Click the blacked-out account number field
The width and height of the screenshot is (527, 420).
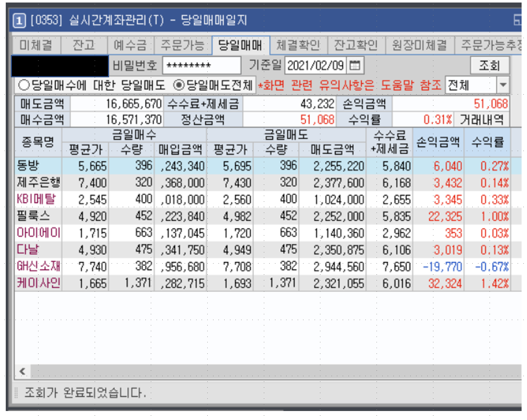60,66
